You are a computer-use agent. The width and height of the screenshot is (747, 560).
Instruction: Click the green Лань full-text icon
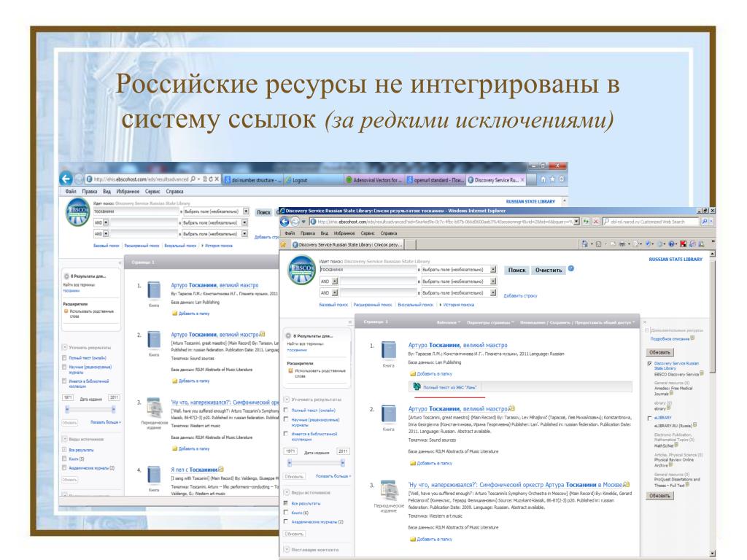click(x=417, y=386)
